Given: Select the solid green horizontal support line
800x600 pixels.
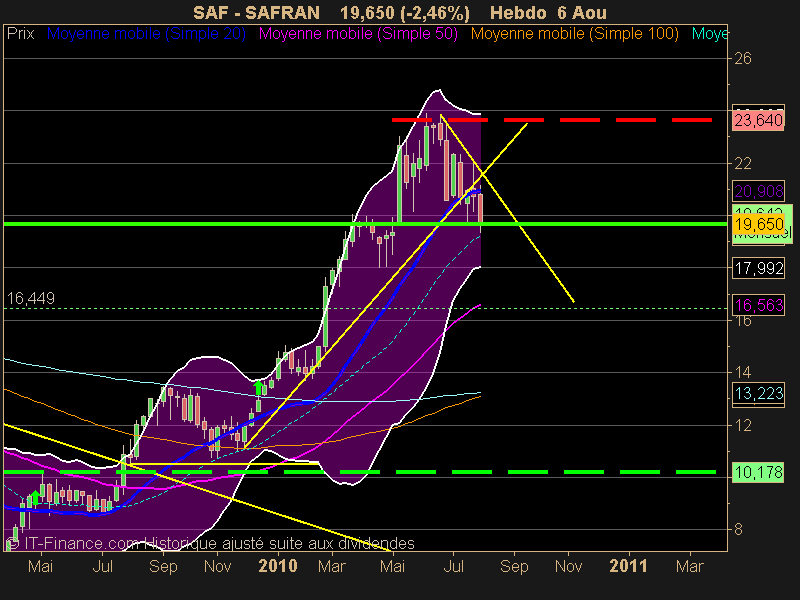Looking at the screenshot, I should click(365, 224).
